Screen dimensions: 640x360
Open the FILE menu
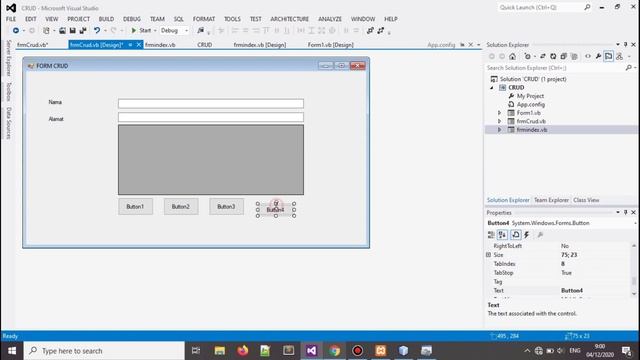tap(11, 19)
